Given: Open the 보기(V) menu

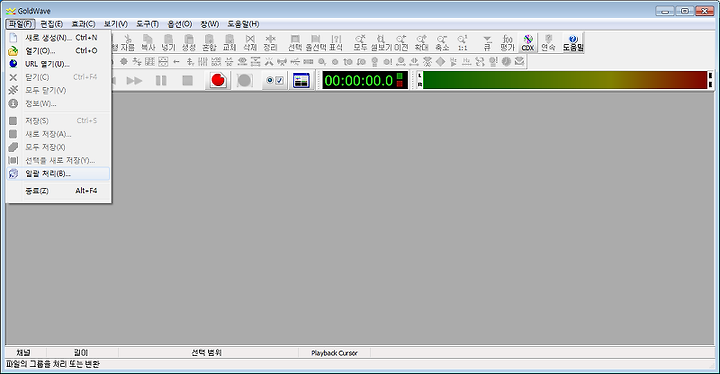Looking at the screenshot, I should [115, 24].
